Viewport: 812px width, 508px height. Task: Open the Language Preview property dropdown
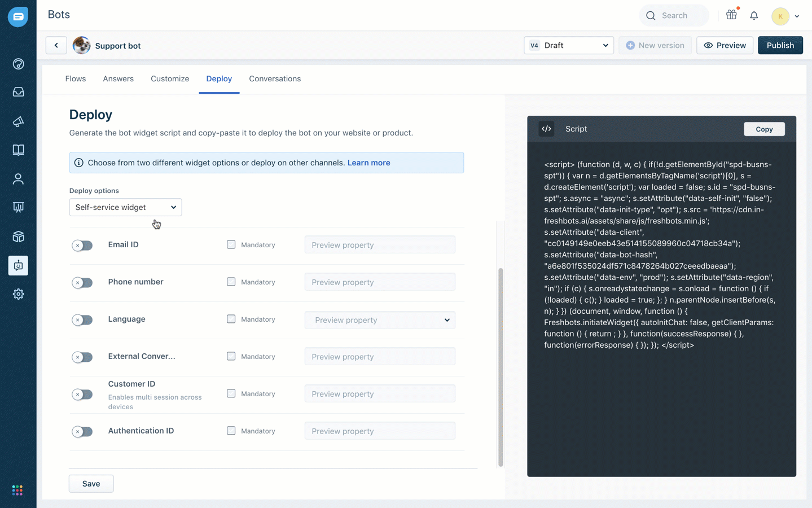[x=380, y=320]
